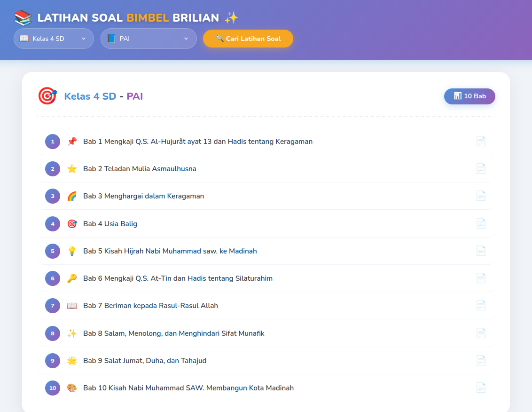Open document icon for Bab 10 Madinah

(x=481, y=388)
